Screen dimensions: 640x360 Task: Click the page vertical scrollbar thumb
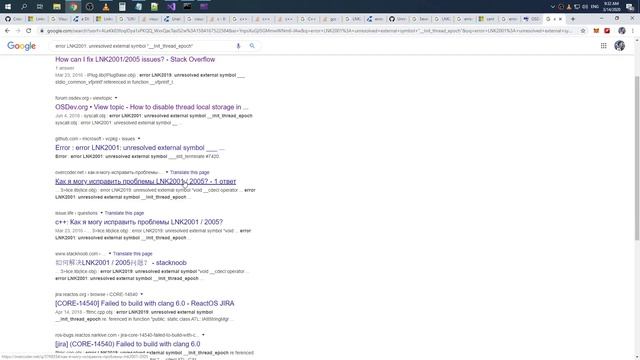(x=637, y=158)
